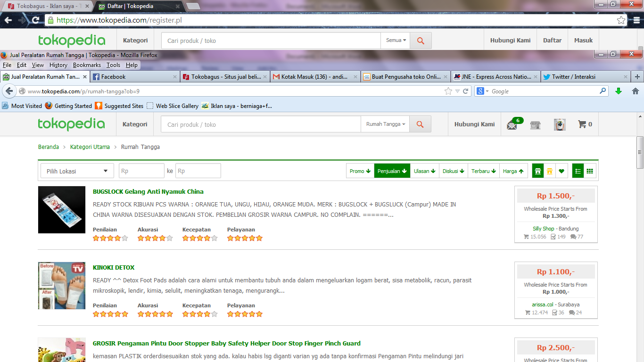Filter by all shops green store icon
Viewport: 644px width, 362px height.
pyautogui.click(x=537, y=171)
